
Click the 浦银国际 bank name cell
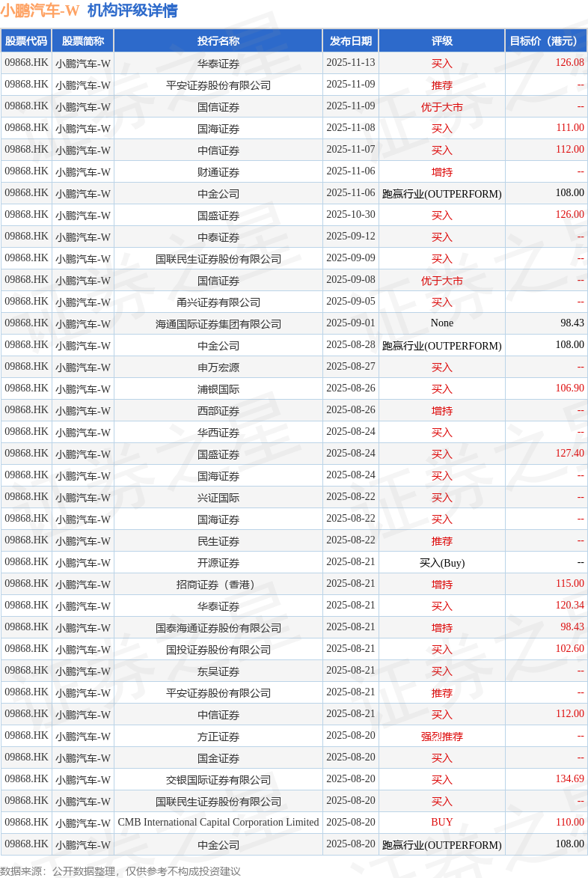tap(218, 388)
